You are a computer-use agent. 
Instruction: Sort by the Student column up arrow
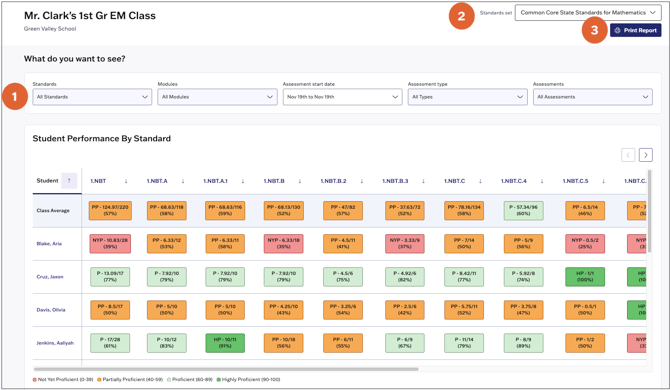point(69,181)
